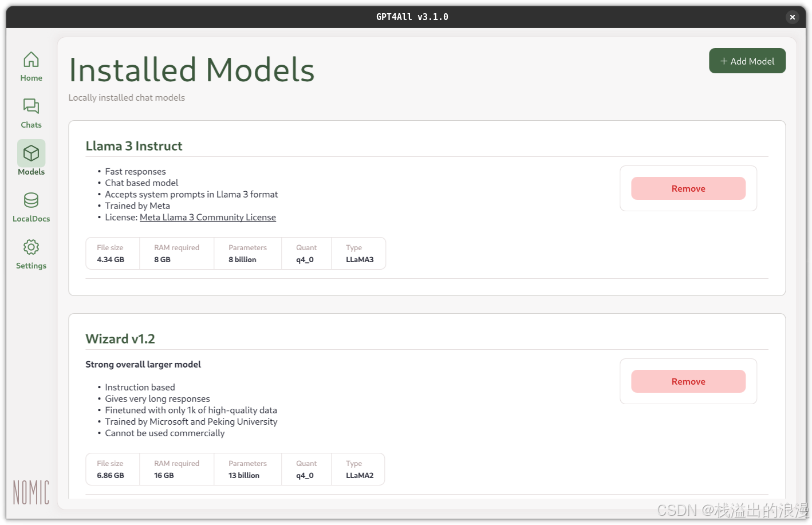Click 'Accepts system prompts in Llama 3 format' bullet
The height and width of the screenshot is (525, 812).
tap(191, 195)
